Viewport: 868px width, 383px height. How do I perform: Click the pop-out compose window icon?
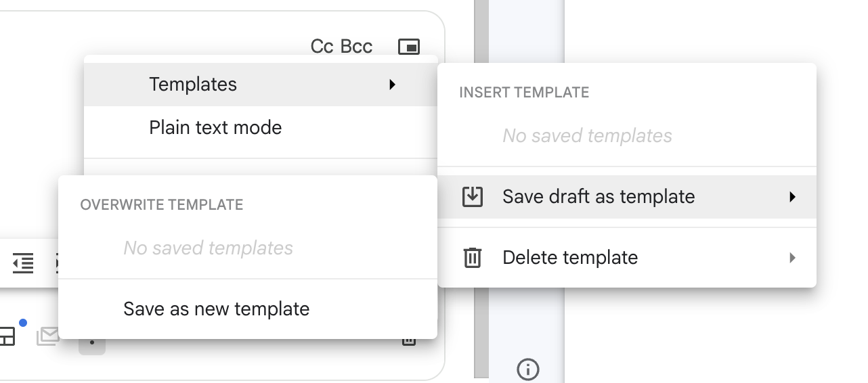tap(409, 47)
